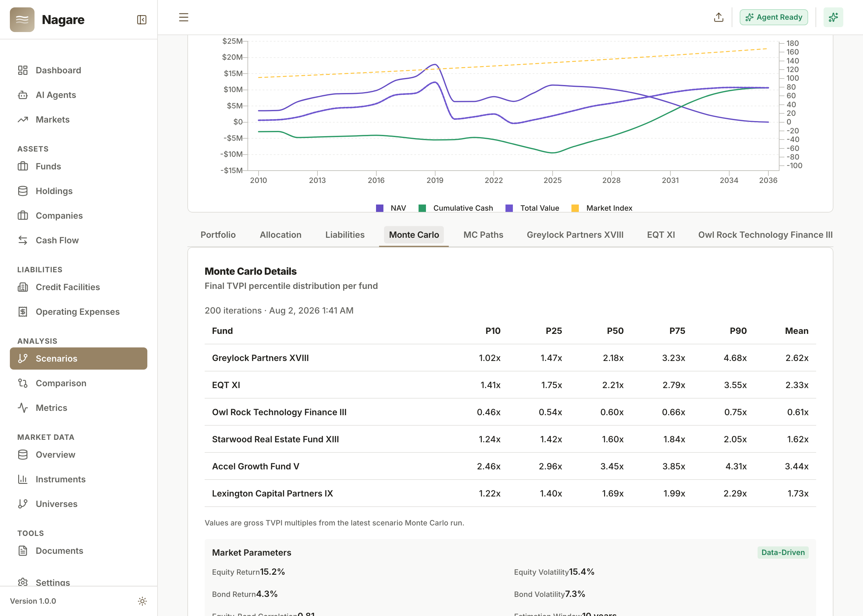Open the Greylock Partners XVIII tab
Viewport: 863px width, 616px height.
coord(575,235)
